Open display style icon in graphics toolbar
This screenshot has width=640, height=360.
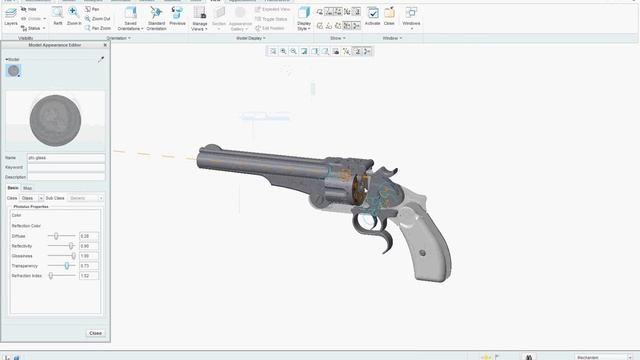coord(315,51)
